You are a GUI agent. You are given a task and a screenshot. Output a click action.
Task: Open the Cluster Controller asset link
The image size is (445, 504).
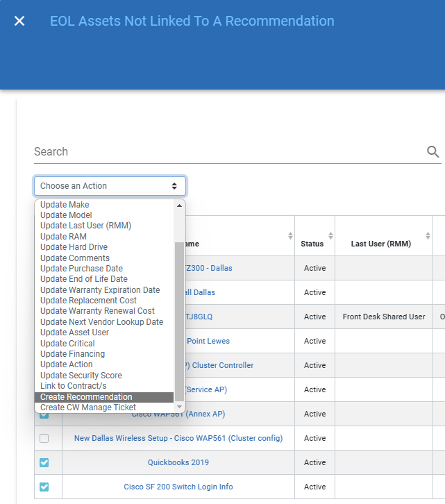[219, 365]
